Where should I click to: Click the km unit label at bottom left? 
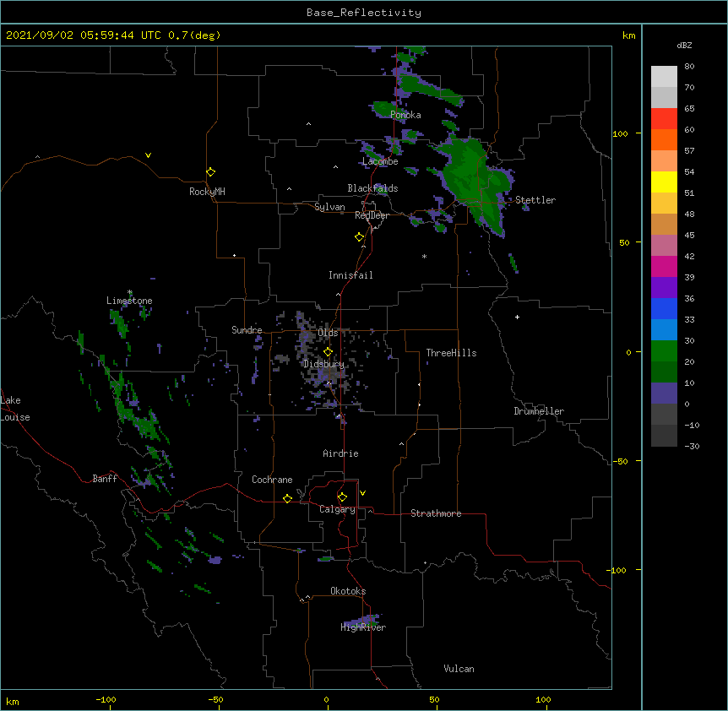(13, 702)
